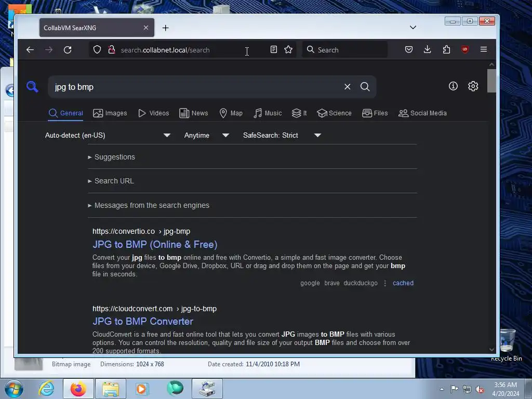Click the insecure connection padlock icon
Screen dimensions: 532x399
[x=111, y=49]
